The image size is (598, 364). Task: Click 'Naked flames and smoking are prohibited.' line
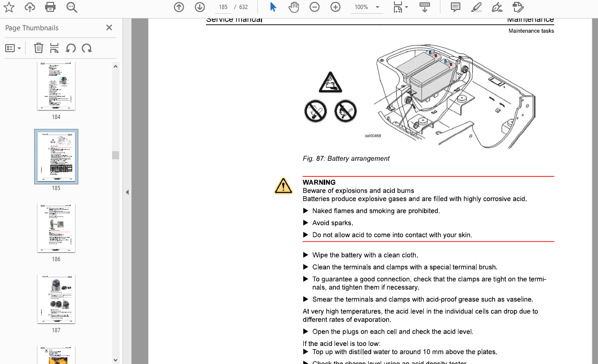pyautogui.click(x=376, y=211)
